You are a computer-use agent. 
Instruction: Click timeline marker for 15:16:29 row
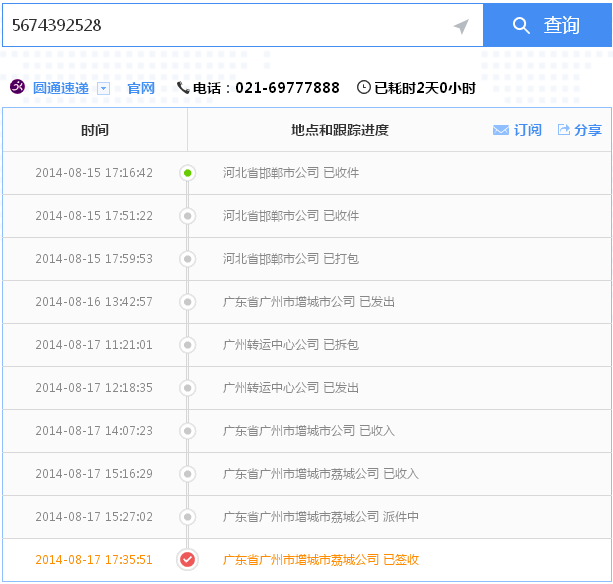click(188, 474)
